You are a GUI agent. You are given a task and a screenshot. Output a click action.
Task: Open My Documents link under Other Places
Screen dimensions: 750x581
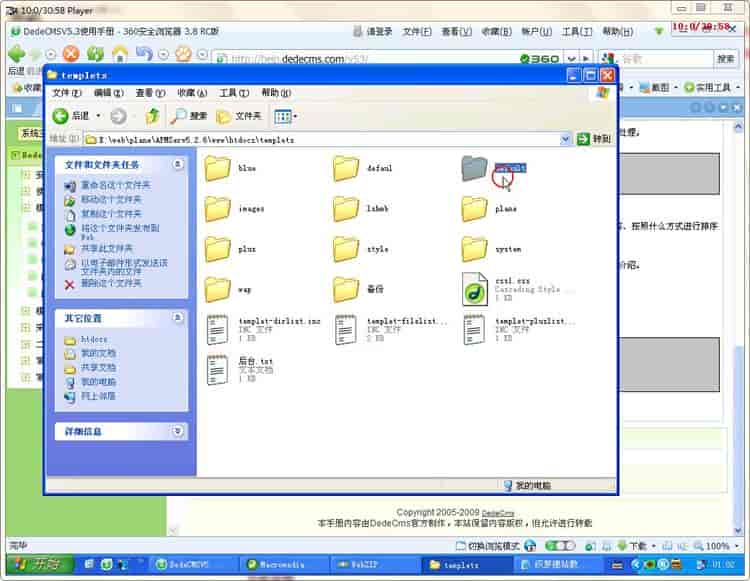[x=98, y=353]
